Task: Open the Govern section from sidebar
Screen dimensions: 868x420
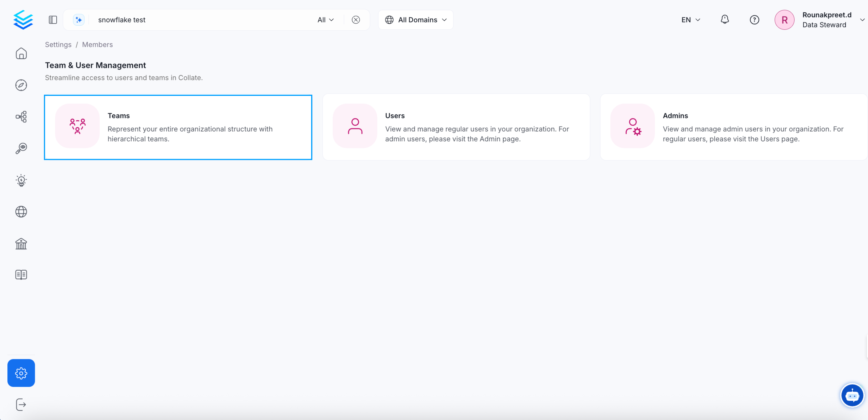Action: [x=21, y=243]
